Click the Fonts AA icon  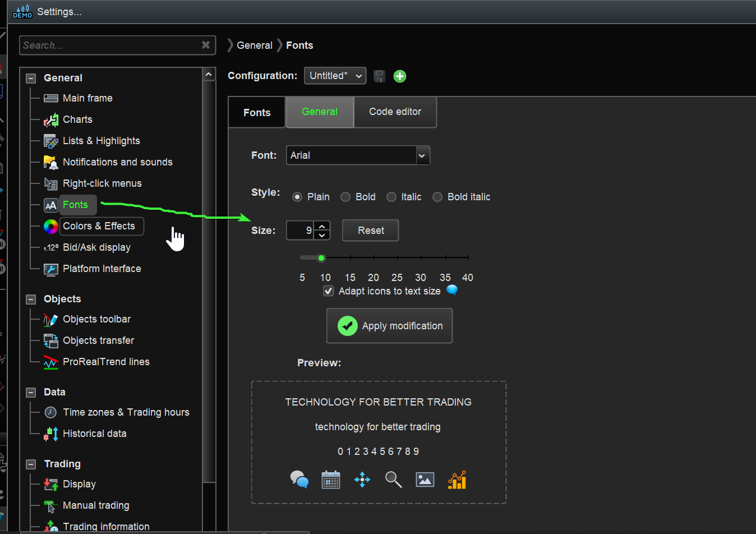51,205
